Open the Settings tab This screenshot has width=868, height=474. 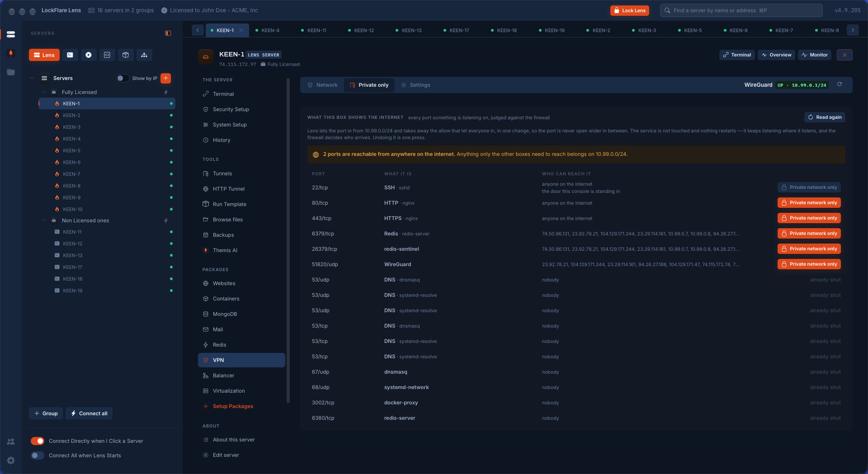coord(415,85)
